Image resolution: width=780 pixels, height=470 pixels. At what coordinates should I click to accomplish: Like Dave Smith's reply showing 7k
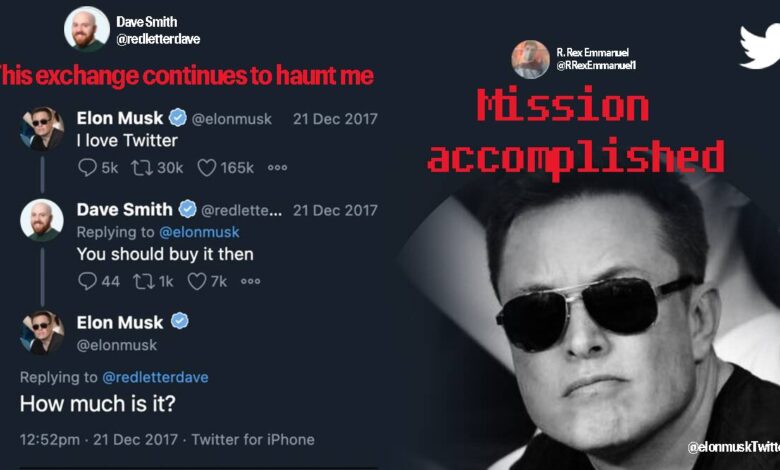197,282
